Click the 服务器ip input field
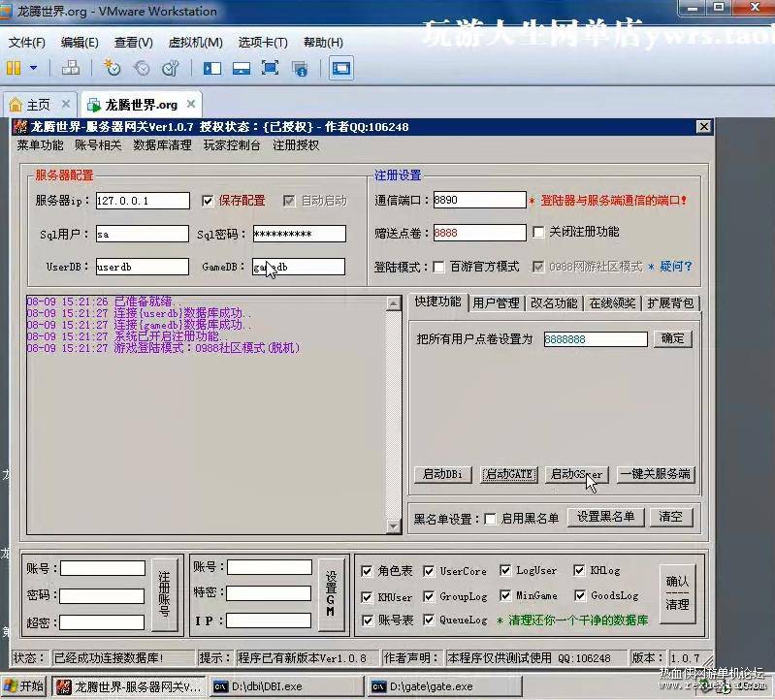 [143, 201]
